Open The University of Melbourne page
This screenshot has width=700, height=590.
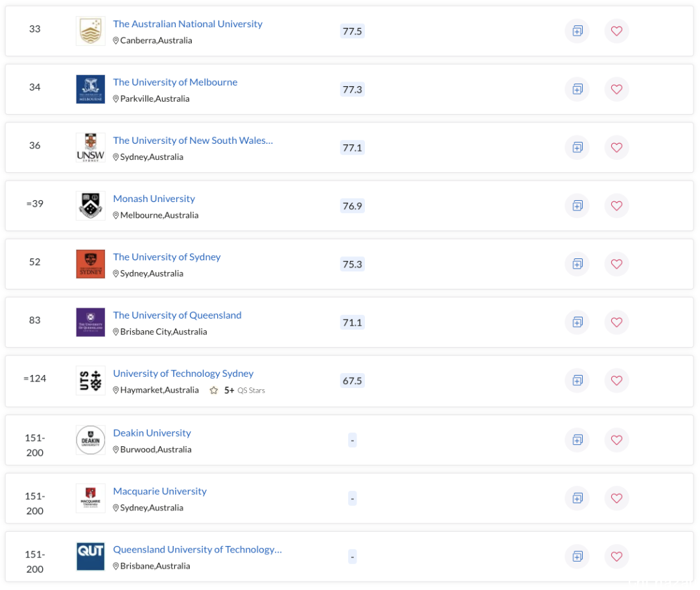pyautogui.click(x=175, y=82)
